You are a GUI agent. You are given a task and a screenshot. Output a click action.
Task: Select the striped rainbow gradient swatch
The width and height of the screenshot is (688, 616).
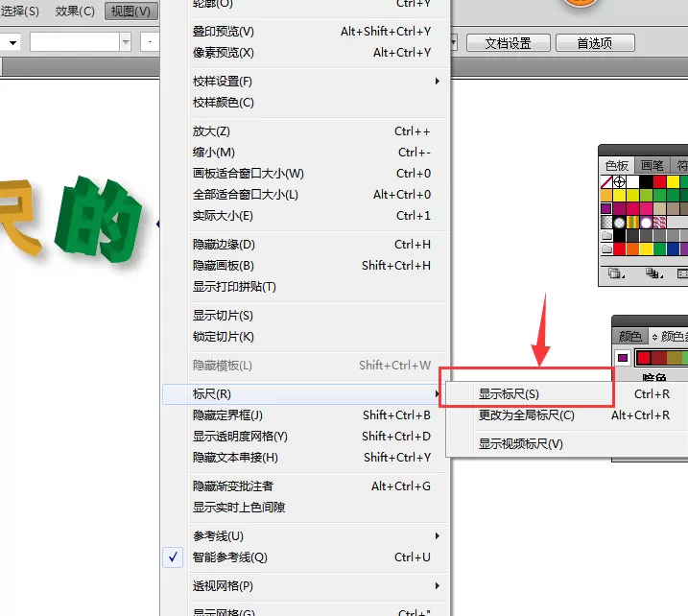(x=632, y=223)
